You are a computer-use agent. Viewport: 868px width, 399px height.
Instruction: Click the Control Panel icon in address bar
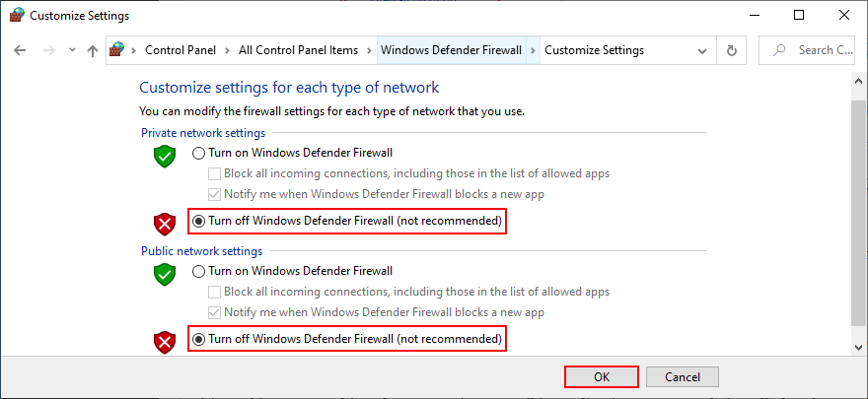(117, 50)
